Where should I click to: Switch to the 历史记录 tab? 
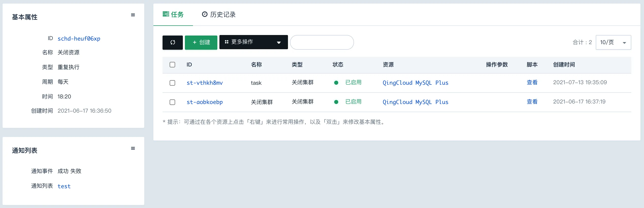click(x=219, y=14)
